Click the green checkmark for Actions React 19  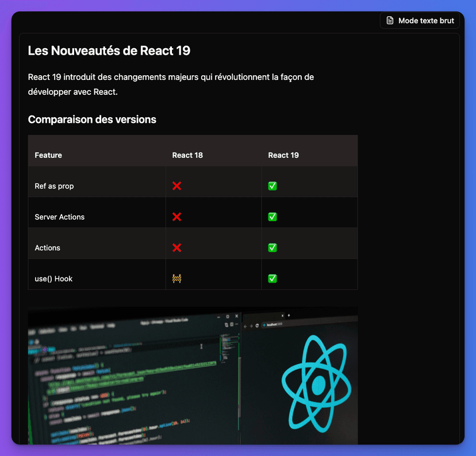click(x=272, y=248)
